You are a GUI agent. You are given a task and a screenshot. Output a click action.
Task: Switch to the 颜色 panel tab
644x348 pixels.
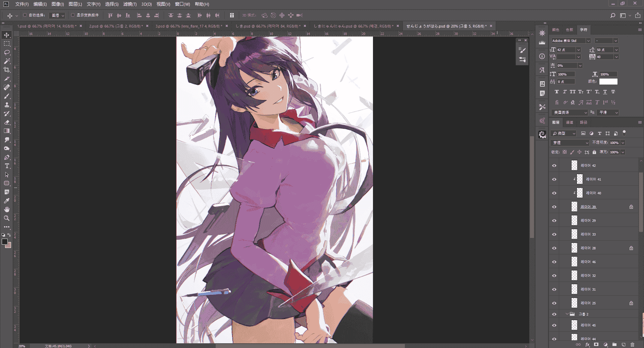(555, 30)
